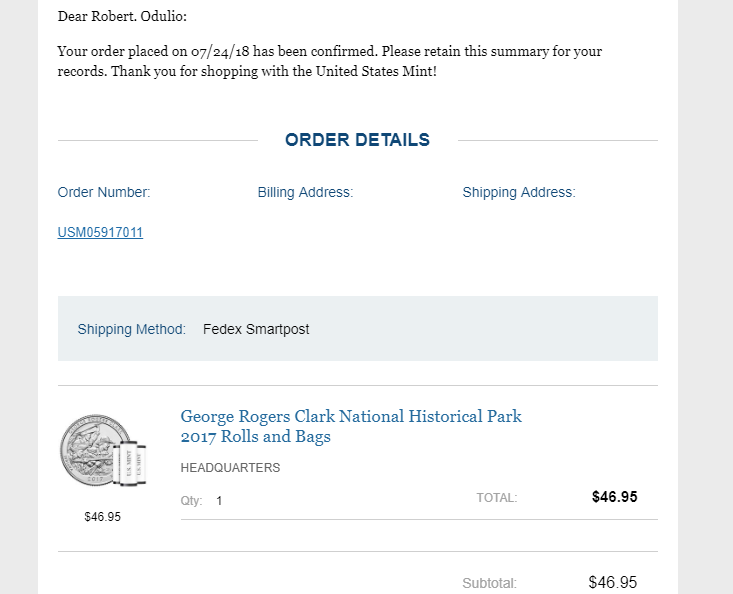Click the 'Dear Robert. Odulio:' greeting
The height and width of the screenshot is (594, 733).
coord(122,16)
